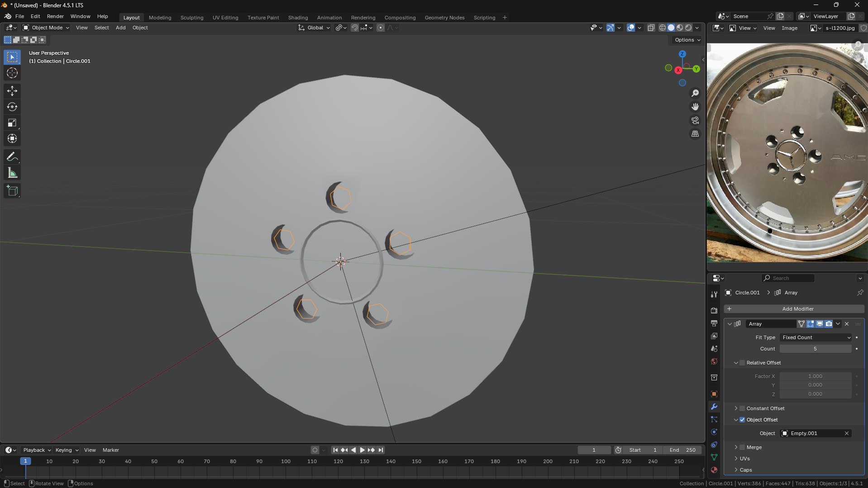Open the File menu
Viewport: 868px width, 488px height.
point(19,16)
